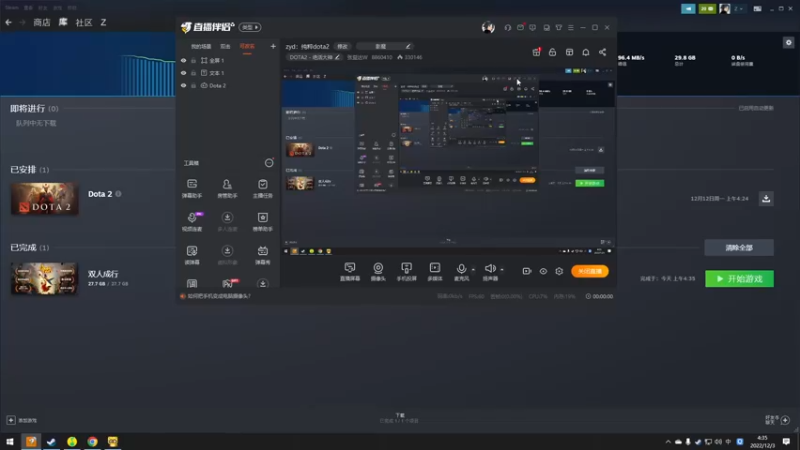Open Steam 商店 menu
Image resolution: width=800 pixels, height=450 pixels.
42,22
